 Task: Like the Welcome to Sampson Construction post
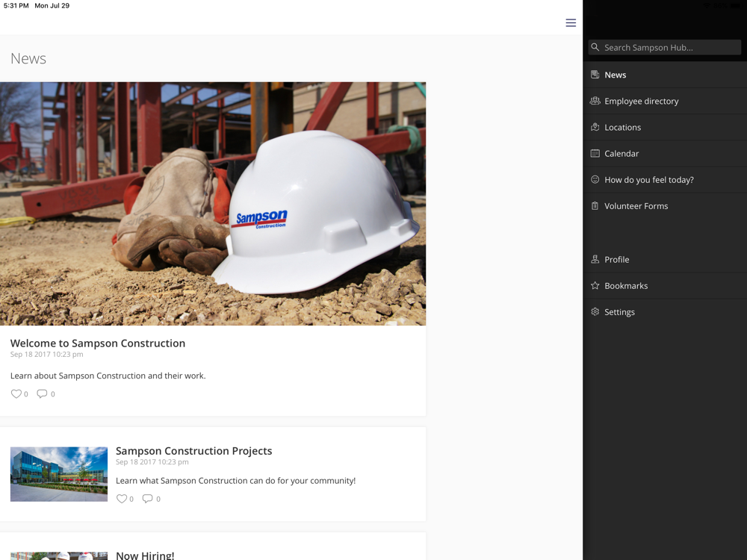16,393
